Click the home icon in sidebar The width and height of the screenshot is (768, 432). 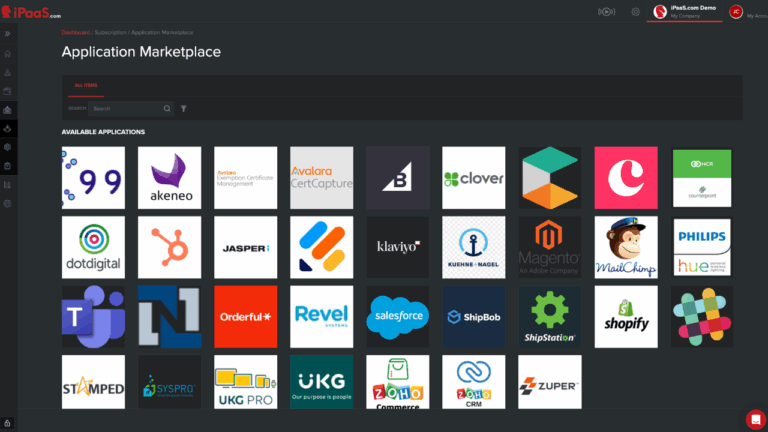point(8,53)
